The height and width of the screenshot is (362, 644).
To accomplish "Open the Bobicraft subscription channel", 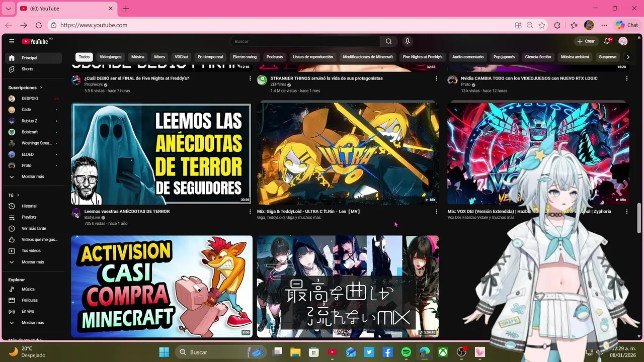I will pyautogui.click(x=34, y=132).
